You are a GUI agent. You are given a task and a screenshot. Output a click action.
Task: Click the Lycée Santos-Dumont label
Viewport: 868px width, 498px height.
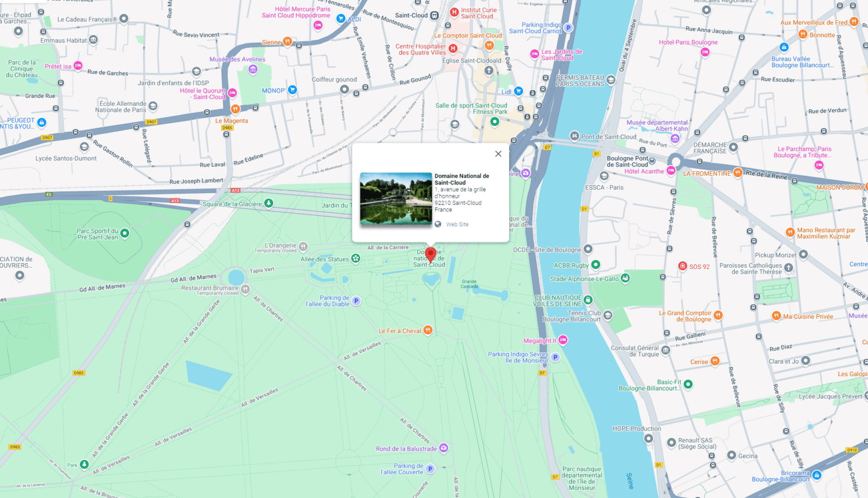tap(66, 158)
